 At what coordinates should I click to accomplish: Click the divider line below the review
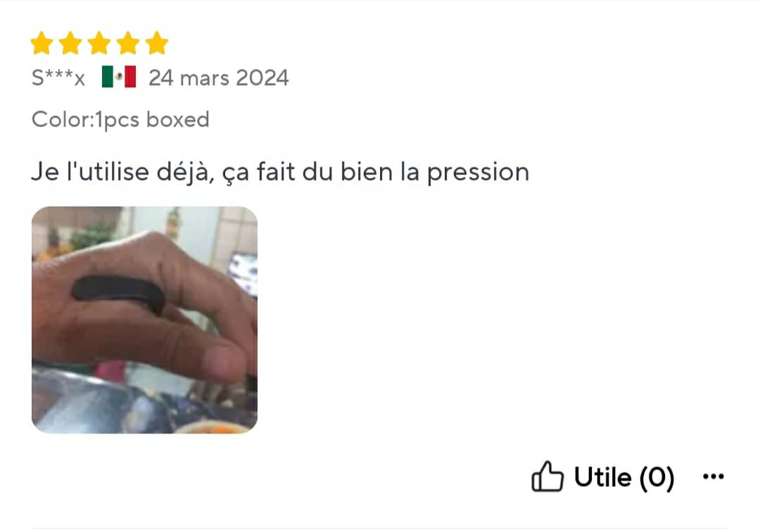pos(380,528)
